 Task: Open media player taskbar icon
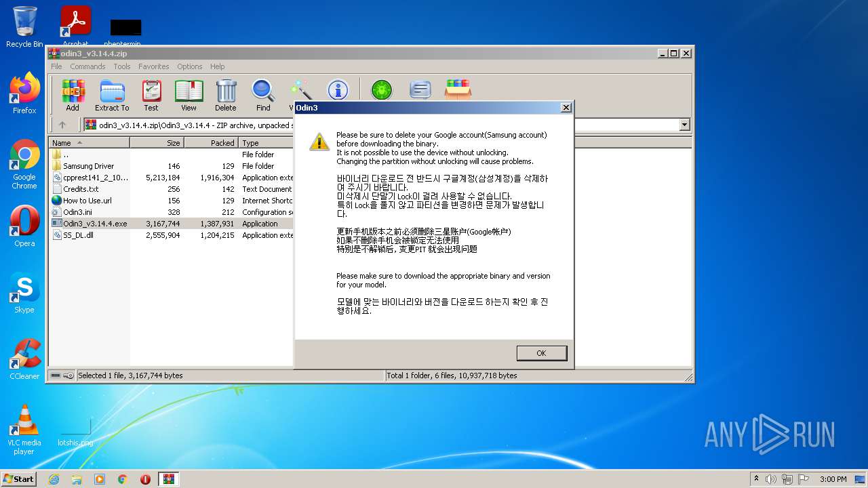click(100, 479)
